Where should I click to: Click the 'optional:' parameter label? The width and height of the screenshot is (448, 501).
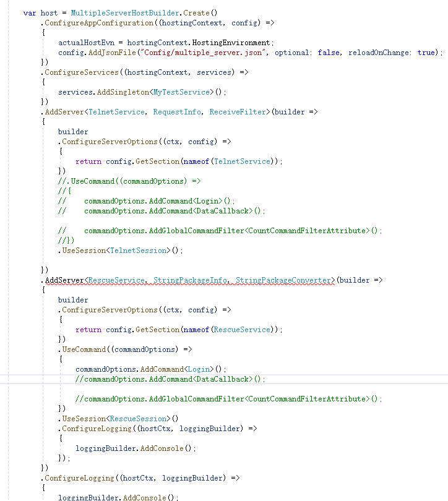pos(293,53)
